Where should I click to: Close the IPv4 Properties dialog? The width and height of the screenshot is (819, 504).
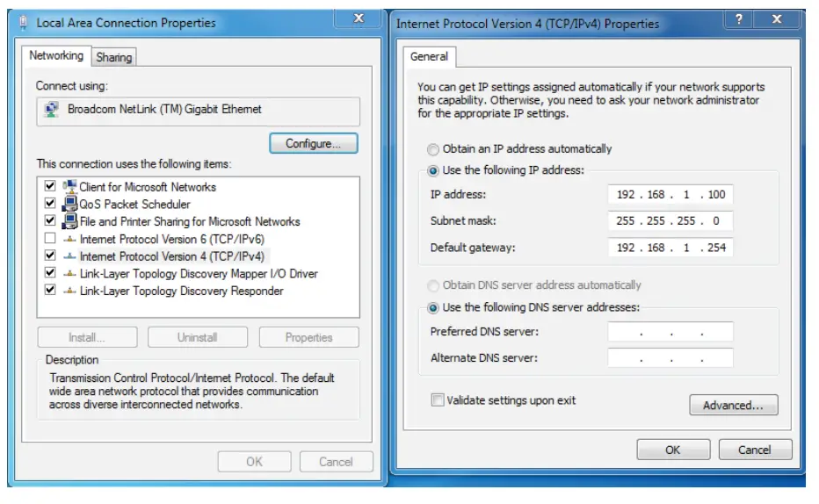[x=777, y=19]
